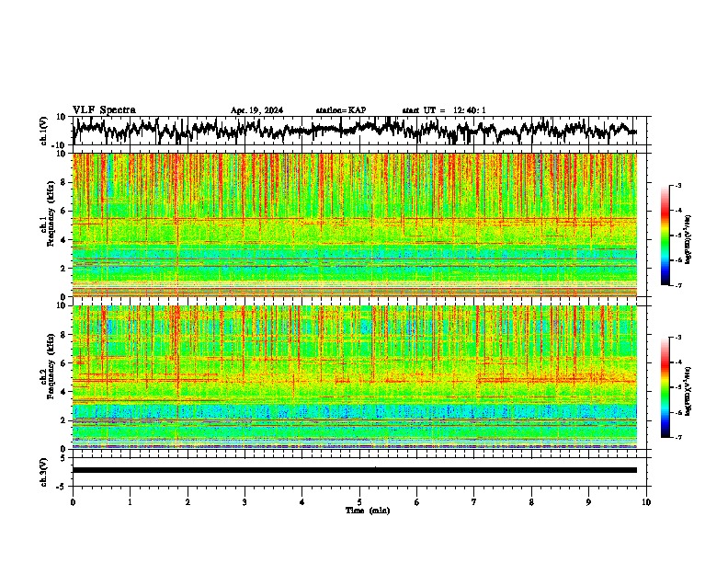Click the date "Apr. 19, 2024"
The height and width of the screenshot is (563, 728).
coord(256,110)
